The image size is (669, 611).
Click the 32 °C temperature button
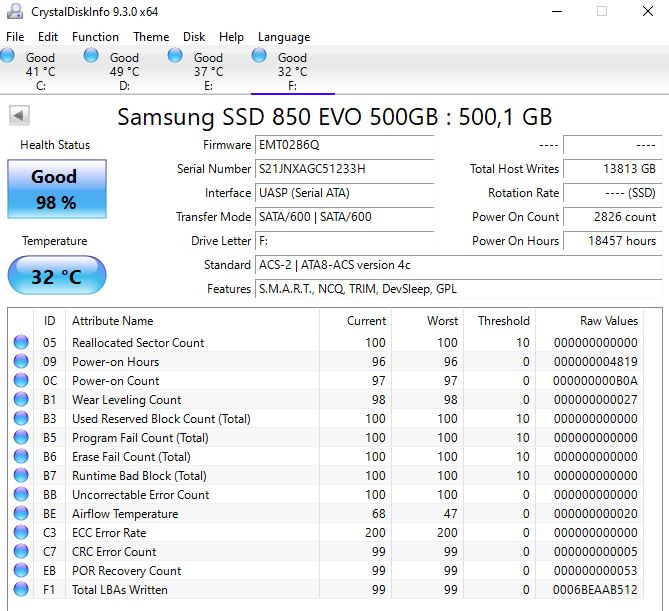(55, 276)
